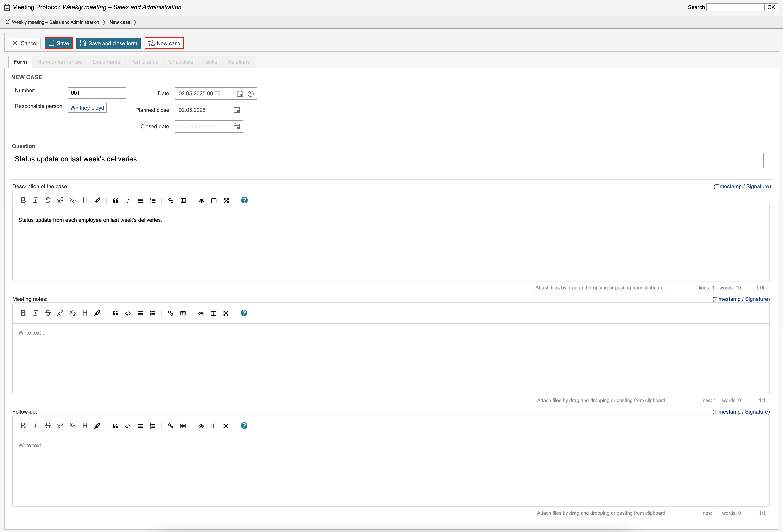Open help question mark in Follow-up toolbar

pyautogui.click(x=244, y=426)
